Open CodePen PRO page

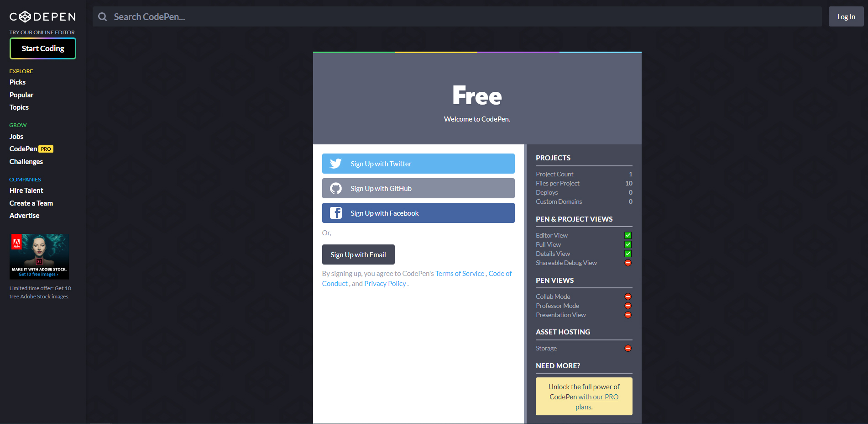coord(31,149)
